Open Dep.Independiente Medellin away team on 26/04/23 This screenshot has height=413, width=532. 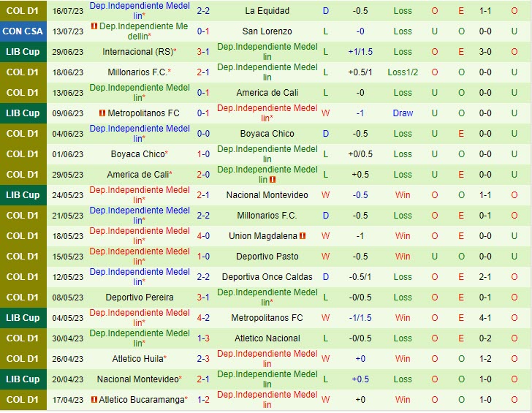click(267, 359)
